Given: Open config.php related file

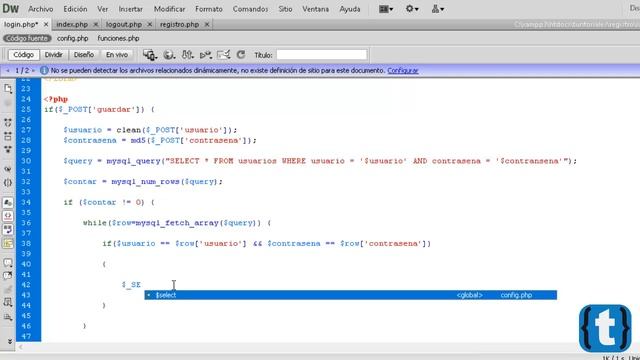Looking at the screenshot, I should tap(72, 38).
